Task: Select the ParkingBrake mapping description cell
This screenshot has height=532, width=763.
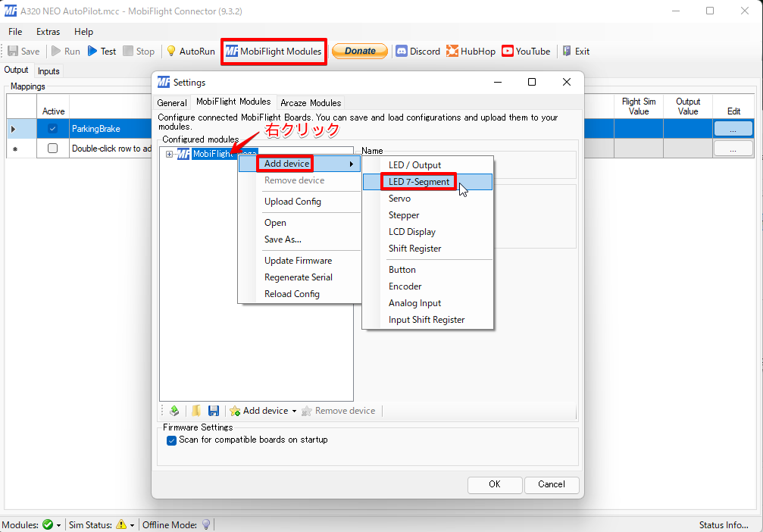Action: pos(111,129)
